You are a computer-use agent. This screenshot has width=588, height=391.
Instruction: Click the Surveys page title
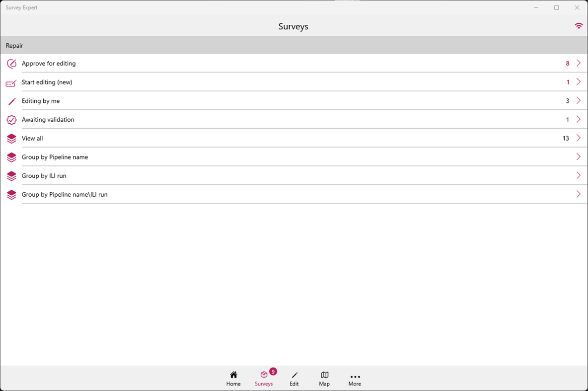[x=293, y=27]
